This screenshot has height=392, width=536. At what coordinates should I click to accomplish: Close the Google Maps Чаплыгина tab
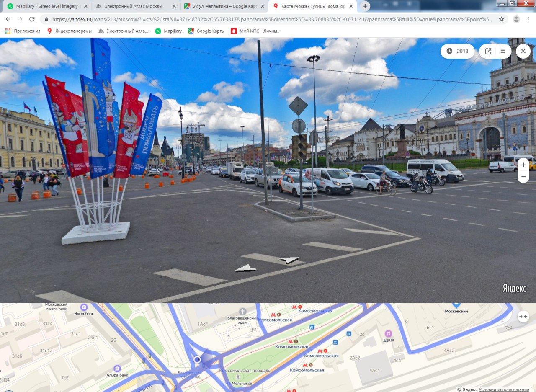point(262,6)
